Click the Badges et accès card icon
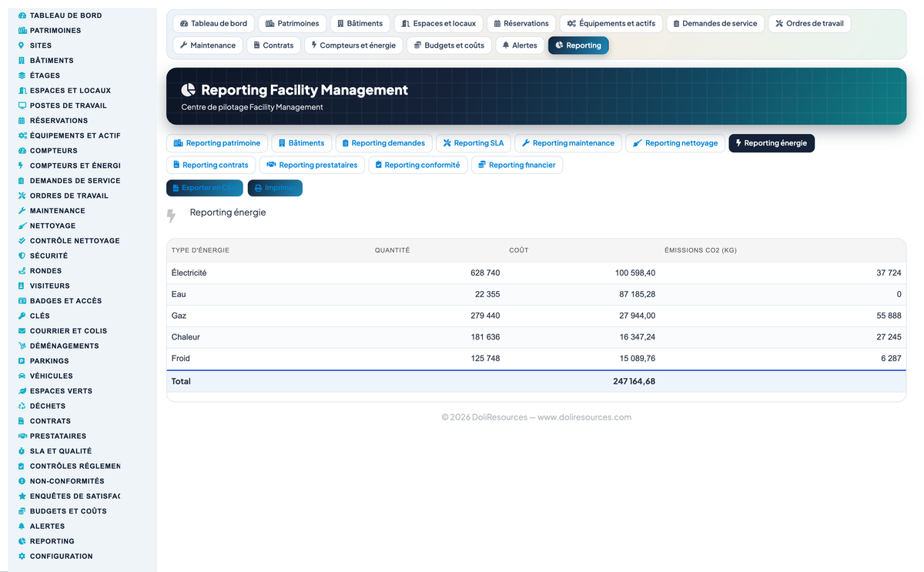 point(22,301)
